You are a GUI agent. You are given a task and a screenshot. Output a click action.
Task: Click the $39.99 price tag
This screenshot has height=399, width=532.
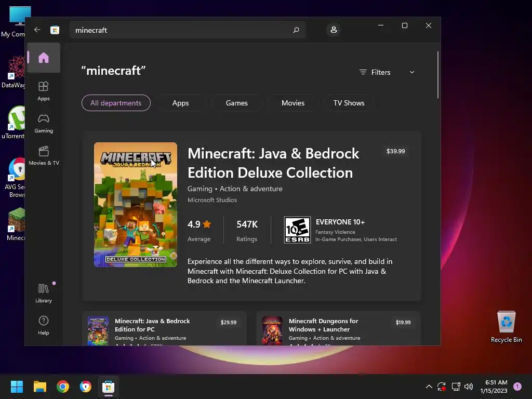tap(395, 151)
